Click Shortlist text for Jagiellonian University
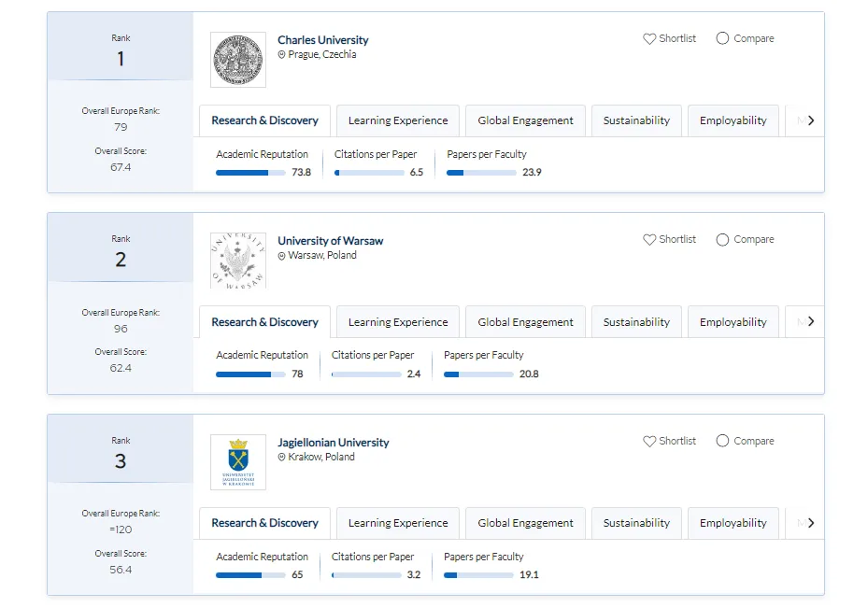 pos(677,441)
